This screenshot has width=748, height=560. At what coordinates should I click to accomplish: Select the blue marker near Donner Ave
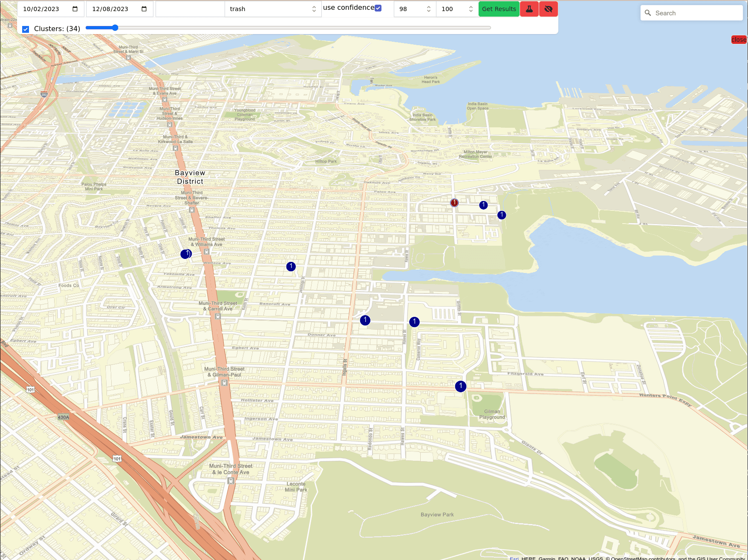pyautogui.click(x=365, y=320)
